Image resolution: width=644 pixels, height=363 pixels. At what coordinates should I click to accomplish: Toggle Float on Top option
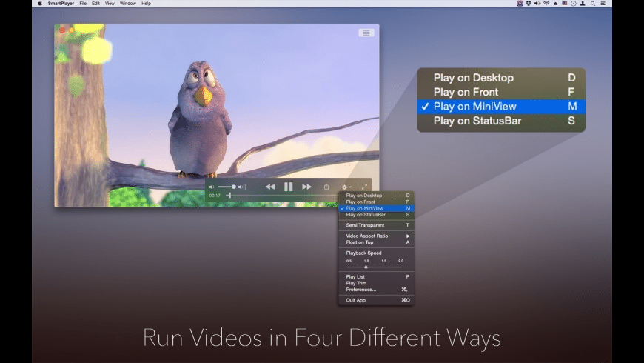[376, 242]
